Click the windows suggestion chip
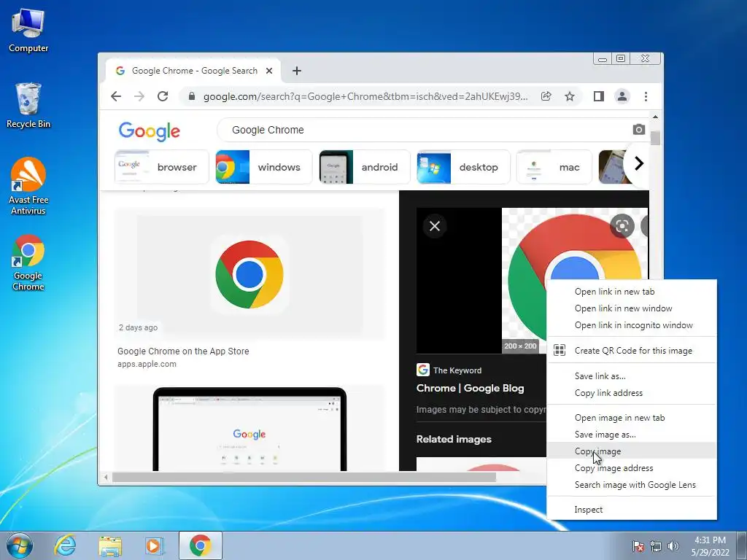 point(263,167)
